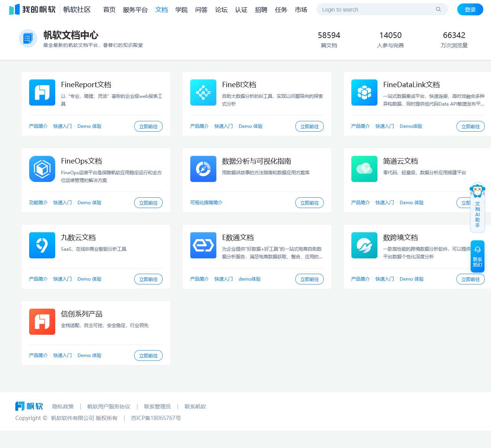The image size is (491, 448).
Task: Click the 简道云 cloud icon
Action: tap(364, 169)
